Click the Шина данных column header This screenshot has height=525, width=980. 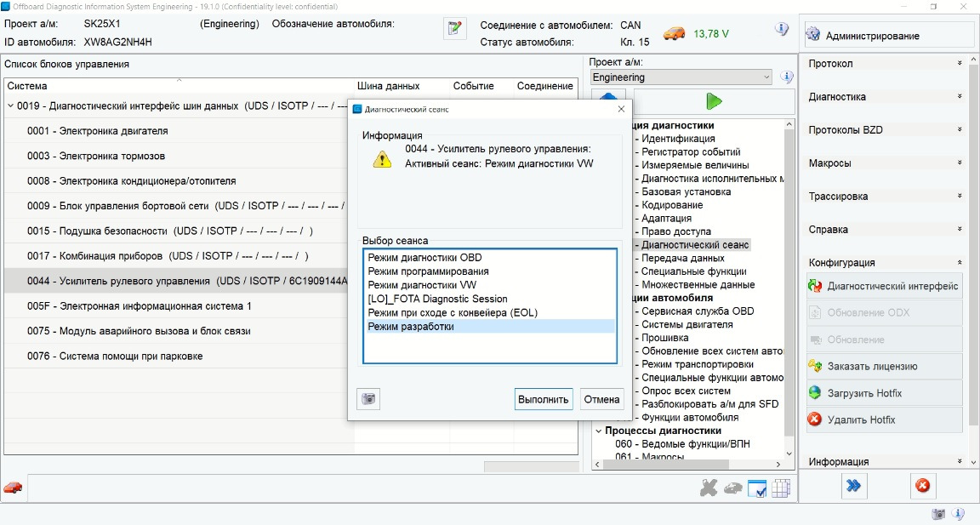coord(402,86)
